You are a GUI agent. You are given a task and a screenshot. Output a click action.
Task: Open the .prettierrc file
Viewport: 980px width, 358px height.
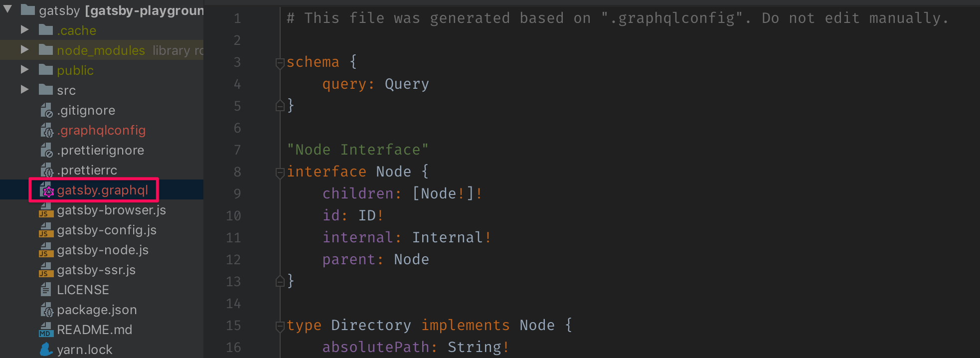87,170
